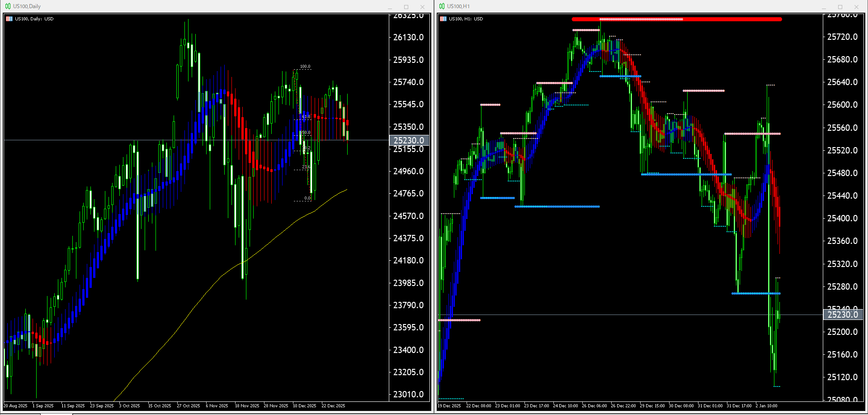The width and height of the screenshot is (868, 415).
Task: Click the 23790.0 price label on Daily scale
Action: tap(408, 305)
